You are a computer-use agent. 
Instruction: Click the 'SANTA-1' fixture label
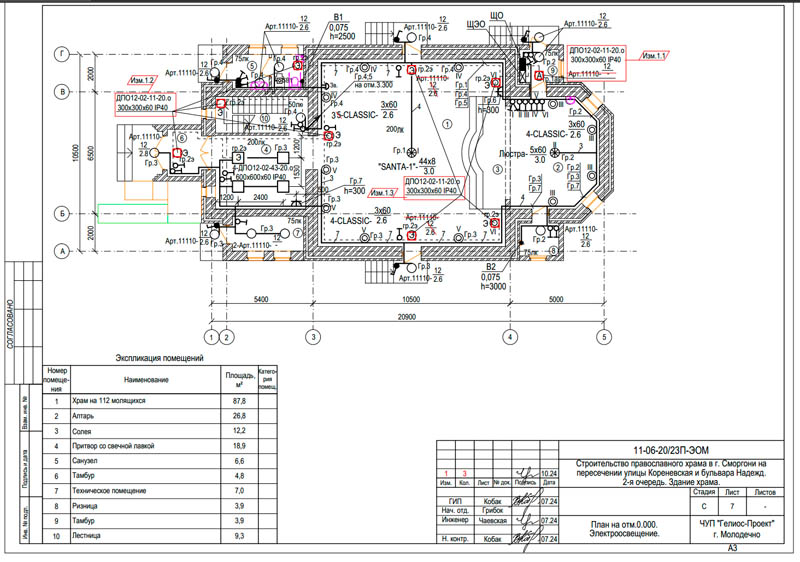(397, 167)
